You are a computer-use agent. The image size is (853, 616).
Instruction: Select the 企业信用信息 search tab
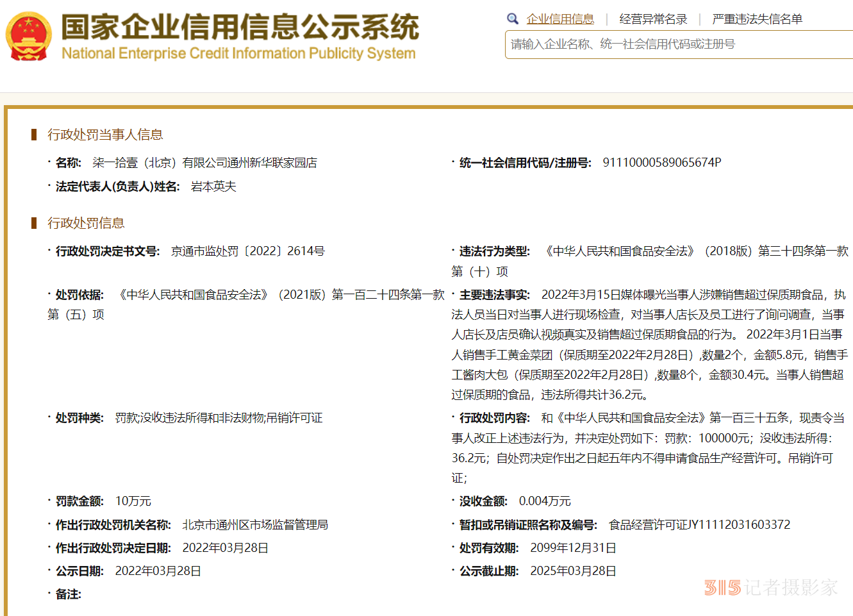559,19
